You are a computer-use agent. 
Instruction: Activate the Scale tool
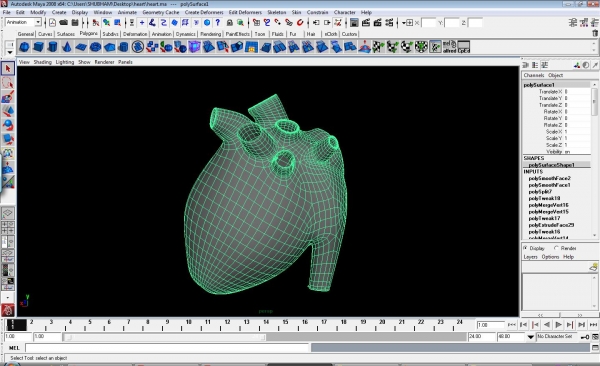pos(8,139)
